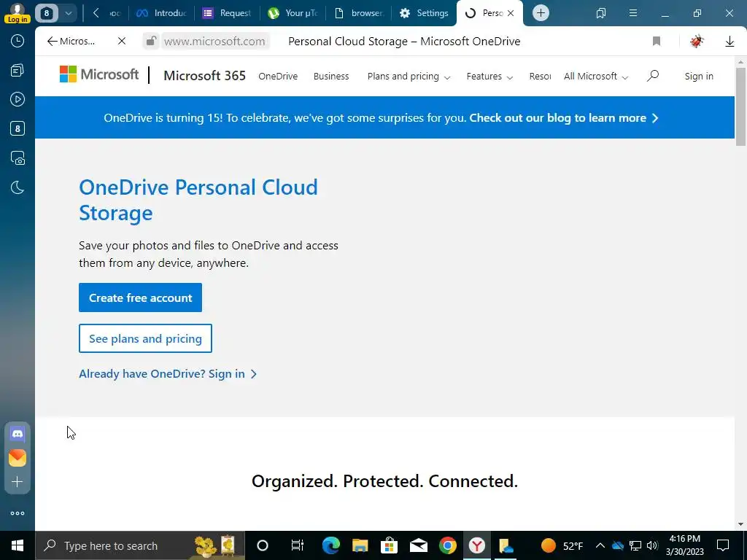Open Check out our blog to learn more
Viewport: 747px width, 560px height.
564,117
